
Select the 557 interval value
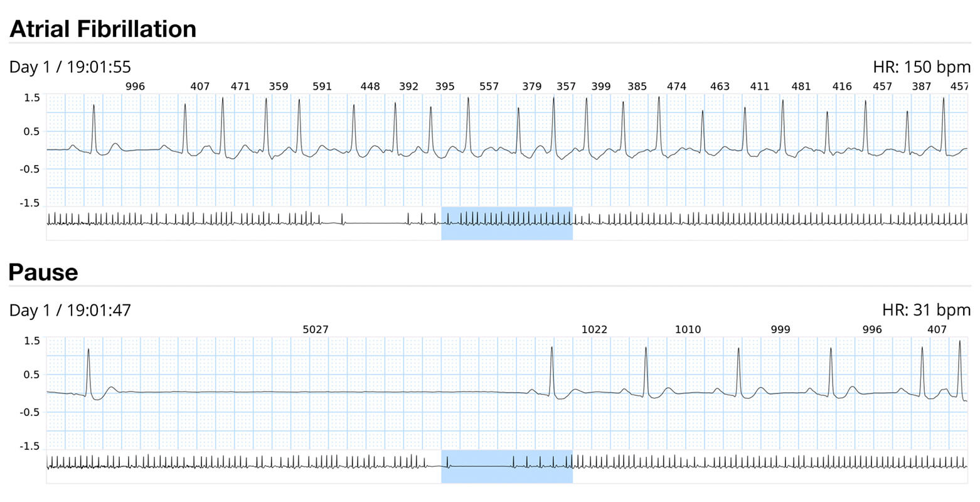489,87
